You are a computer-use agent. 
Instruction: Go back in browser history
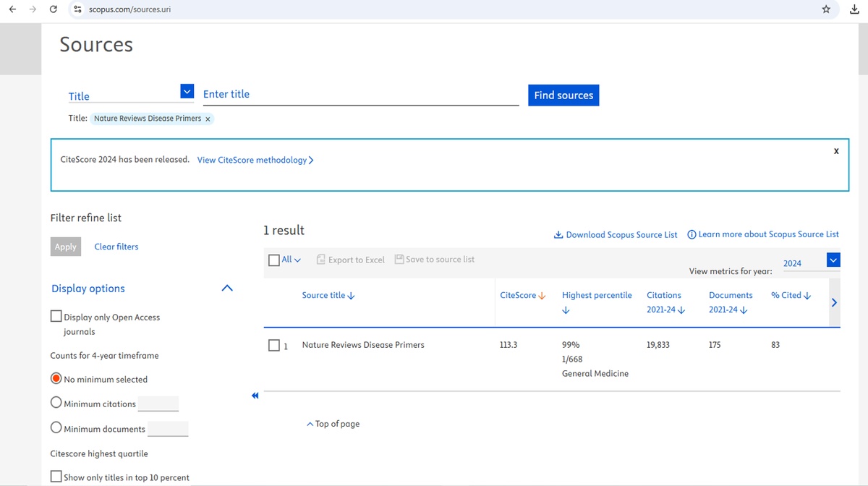coord(12,9)
